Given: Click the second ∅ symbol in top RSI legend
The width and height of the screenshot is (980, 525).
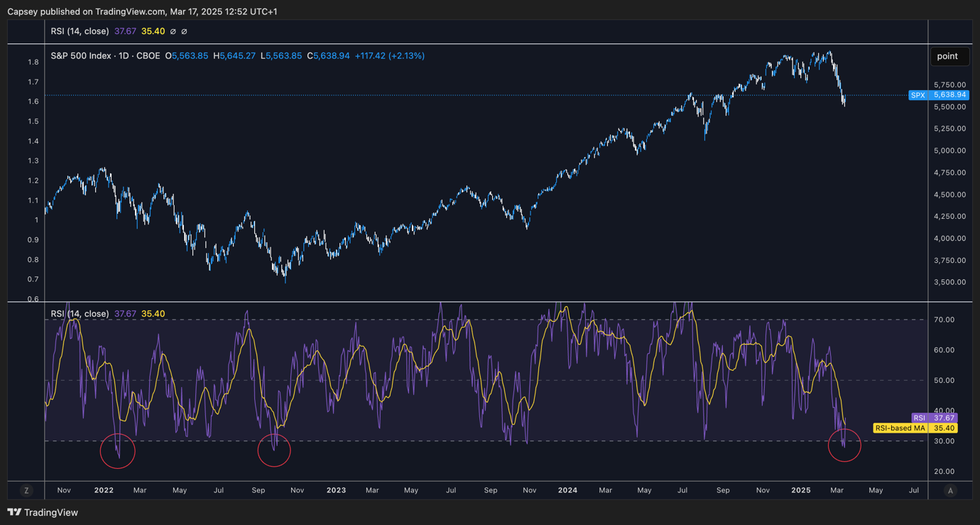Looking at the screenshot, I should pos(185,31).
